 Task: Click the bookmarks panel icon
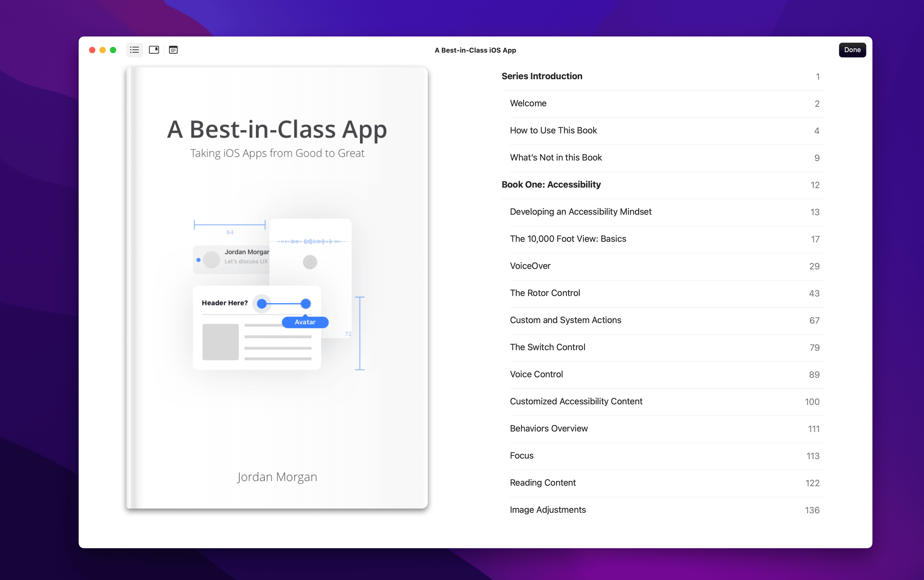(154, 50)
